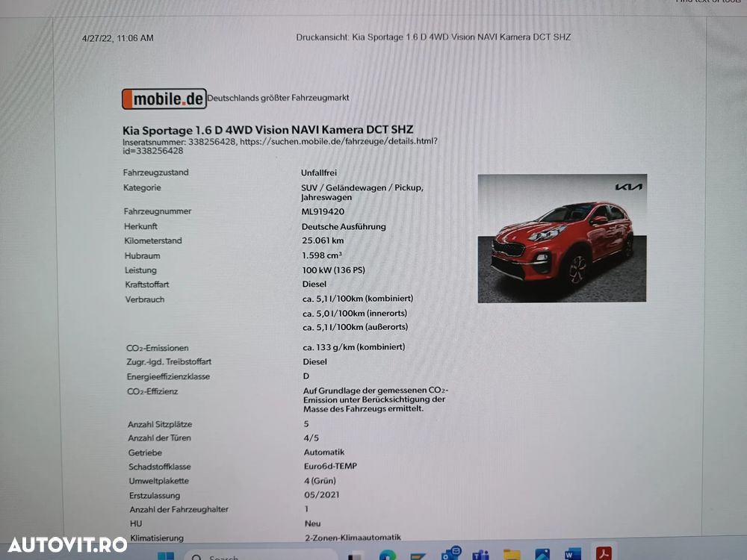Click the Auf Grundlage der gemessenen paragraph

(x=376, y=399)
